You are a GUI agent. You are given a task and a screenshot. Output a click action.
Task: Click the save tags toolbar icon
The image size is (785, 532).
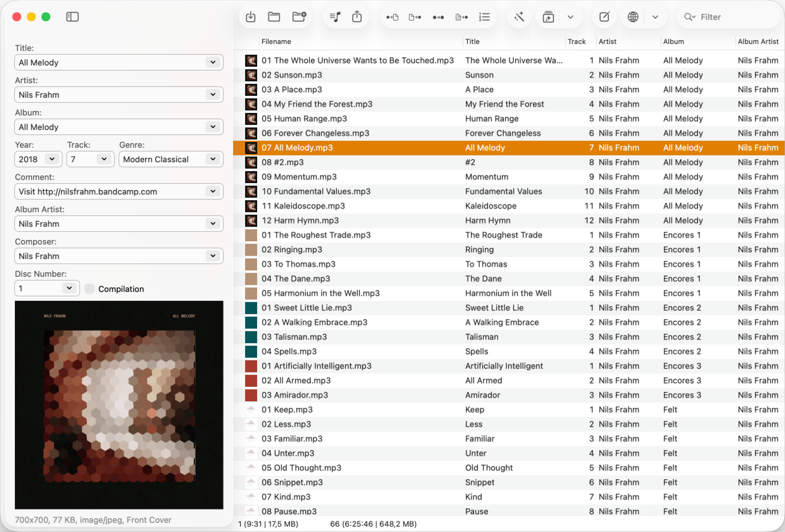250,17
